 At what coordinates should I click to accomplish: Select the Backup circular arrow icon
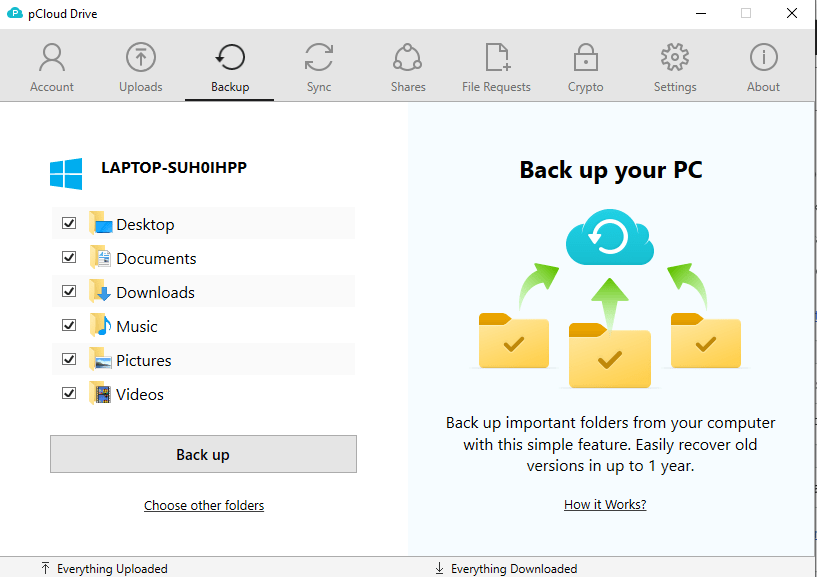(x=230, y=57)
